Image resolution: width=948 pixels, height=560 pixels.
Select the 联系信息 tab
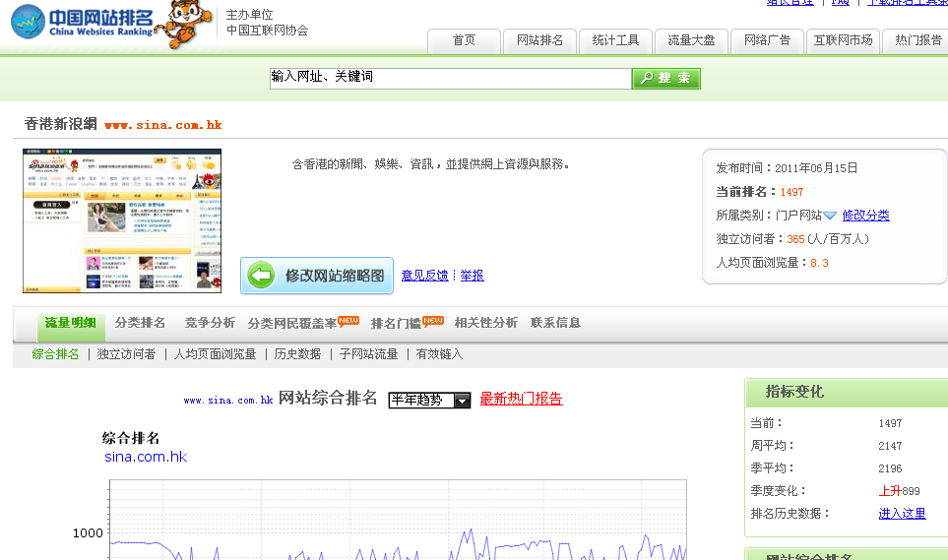click(555, 323)
